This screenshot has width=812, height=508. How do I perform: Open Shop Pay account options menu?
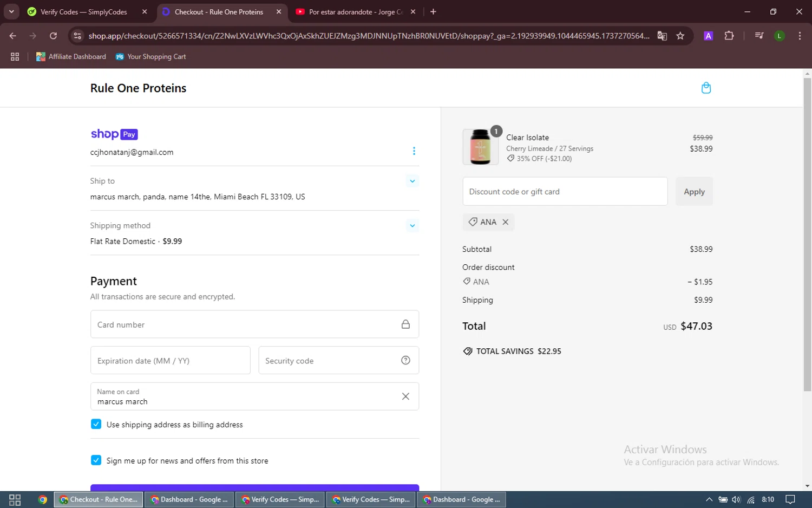(x=414, y=151)
